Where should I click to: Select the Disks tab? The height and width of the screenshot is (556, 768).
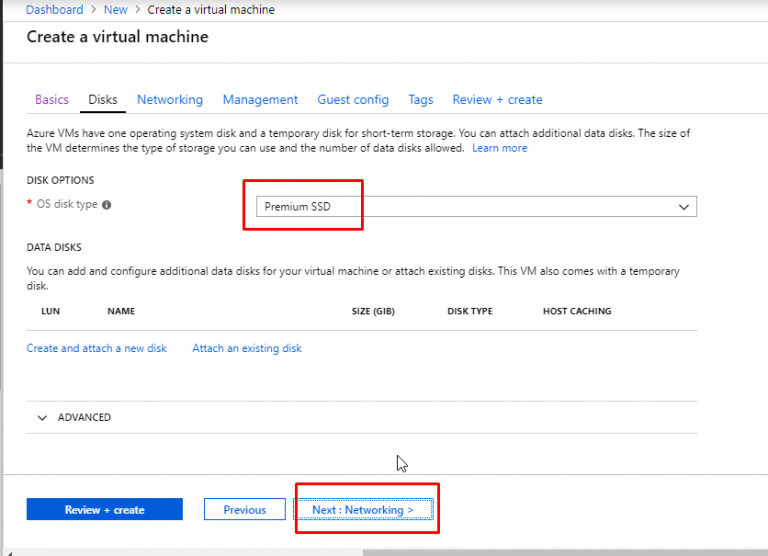pyautogui.click(x=103, y=100)
